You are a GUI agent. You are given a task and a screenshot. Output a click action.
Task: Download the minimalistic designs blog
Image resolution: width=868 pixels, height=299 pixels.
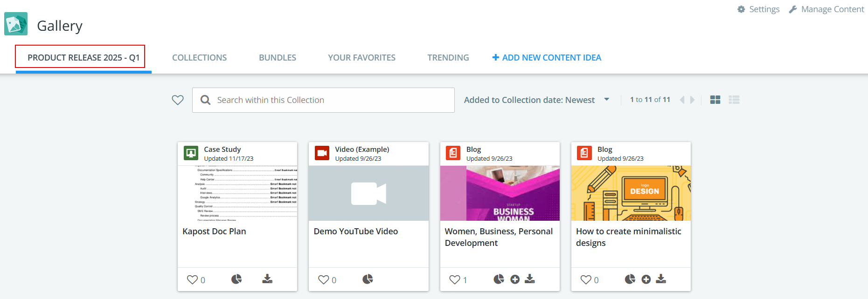(x=661, y=279)
